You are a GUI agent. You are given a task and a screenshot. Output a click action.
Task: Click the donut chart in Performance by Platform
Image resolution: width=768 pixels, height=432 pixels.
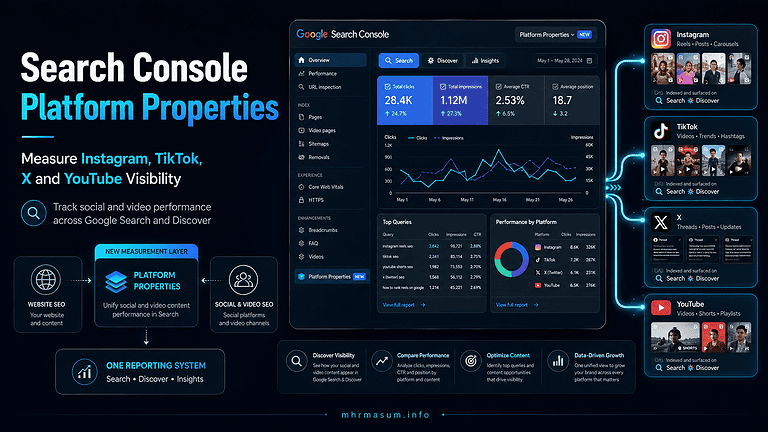(x=511, y=259)
